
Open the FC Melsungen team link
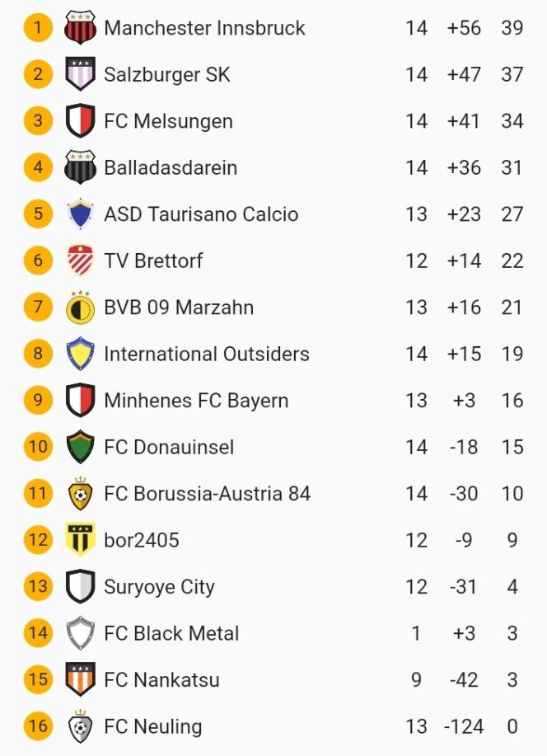pos(168,121)
